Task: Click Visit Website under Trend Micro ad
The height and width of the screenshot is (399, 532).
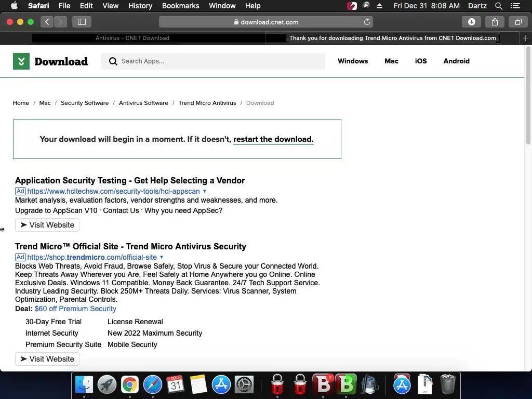Action: [47, 359]
